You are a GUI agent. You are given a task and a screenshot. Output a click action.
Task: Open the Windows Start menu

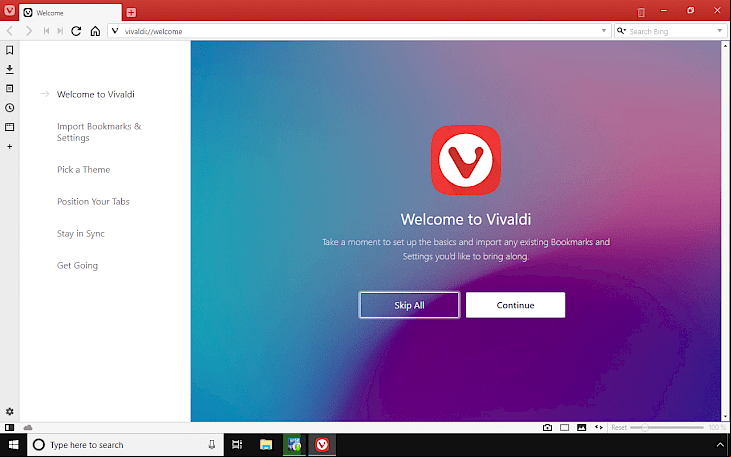click(x=14, y=445)
